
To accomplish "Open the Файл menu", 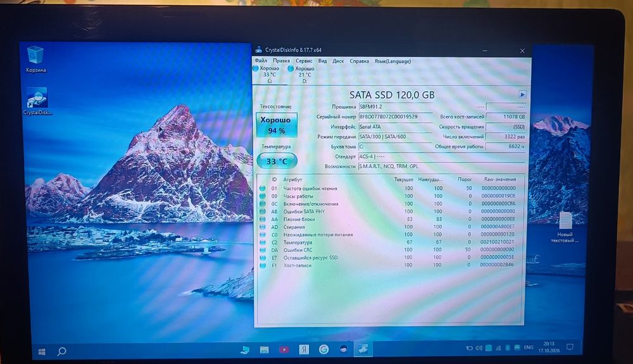I will (261, 61).
